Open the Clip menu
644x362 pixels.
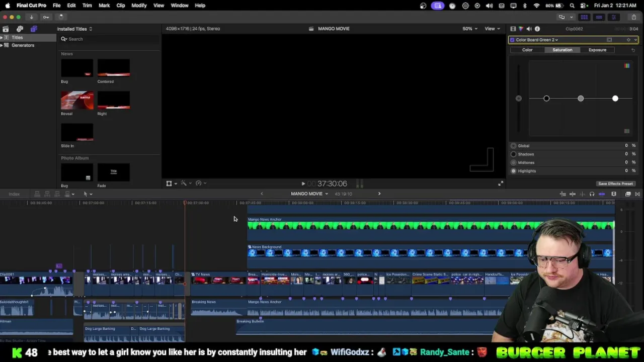click(x=121, y=6)
